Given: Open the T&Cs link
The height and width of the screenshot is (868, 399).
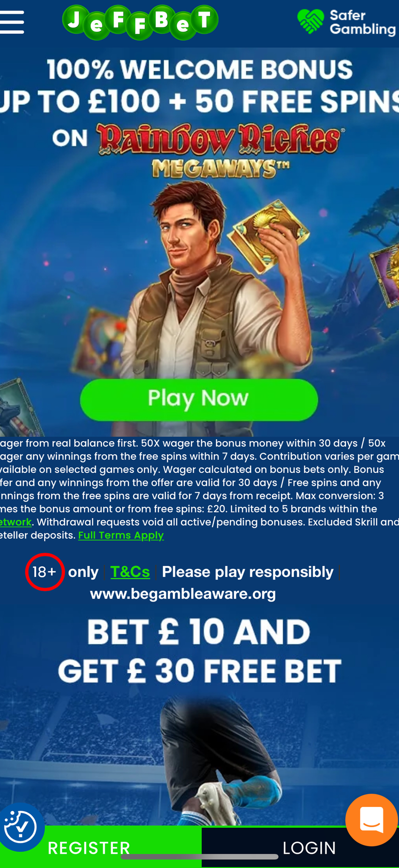Looking at the screenshot, I should point(130,572).
